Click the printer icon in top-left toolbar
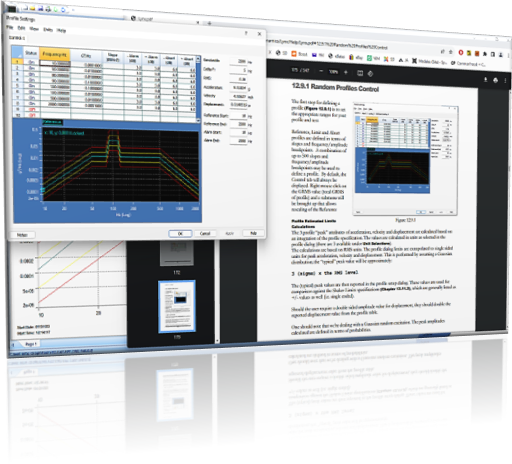 click(48, 9)
